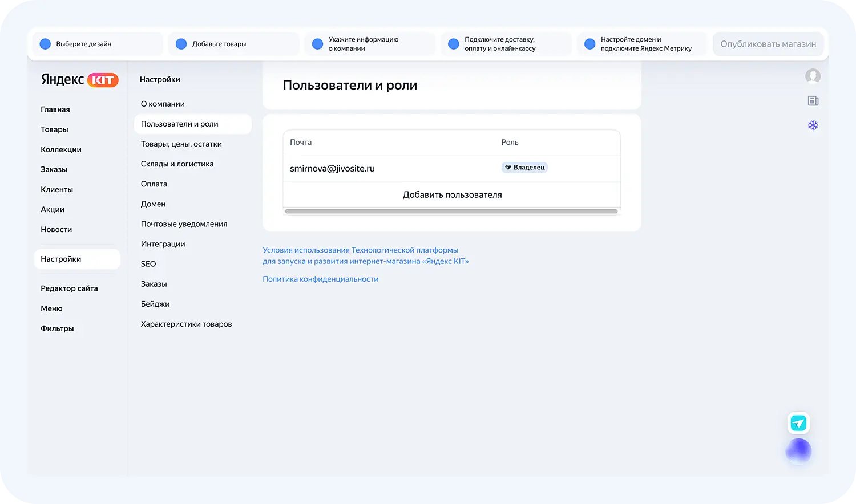Select 'Пользователи и роли' settings tab

[x=193, y=124]
